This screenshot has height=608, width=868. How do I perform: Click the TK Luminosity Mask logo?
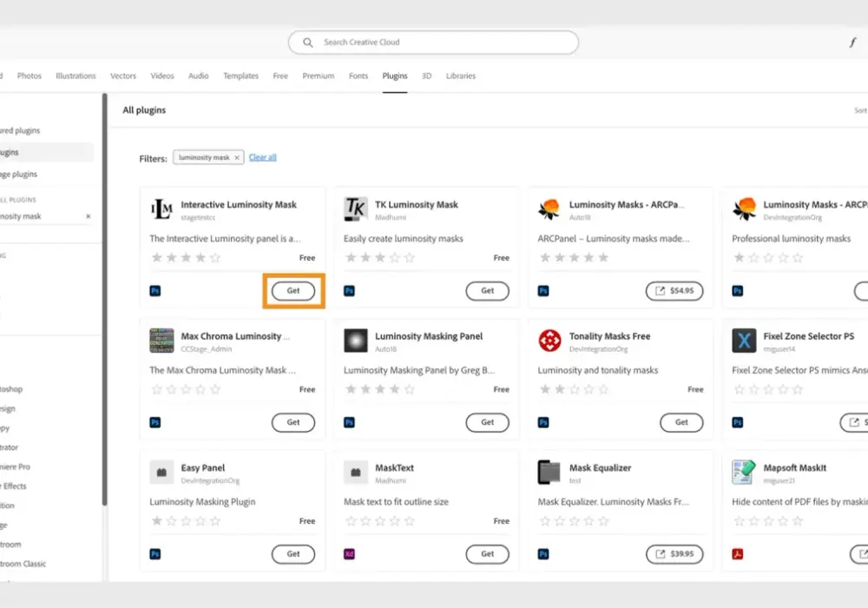355,209
